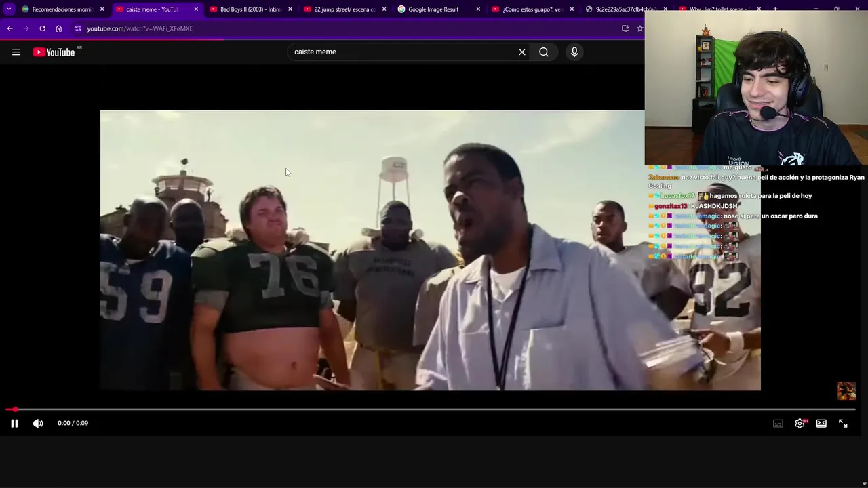The image size is (868, 488).
Task: Close the 'Google Image Result' tab
Action: 478,9
